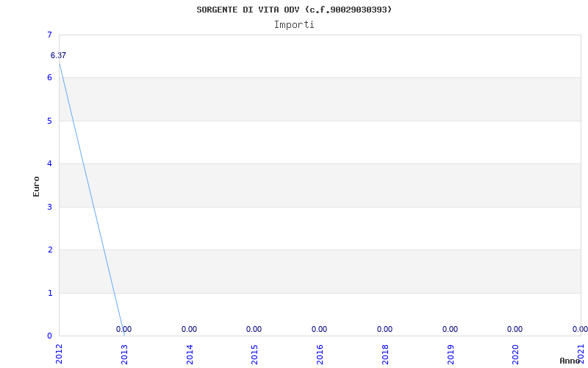This screenshot has width=588, height=368.
Task: Click y-axis tick value 2
Action: pyautogui.click(x=49, y=250)
